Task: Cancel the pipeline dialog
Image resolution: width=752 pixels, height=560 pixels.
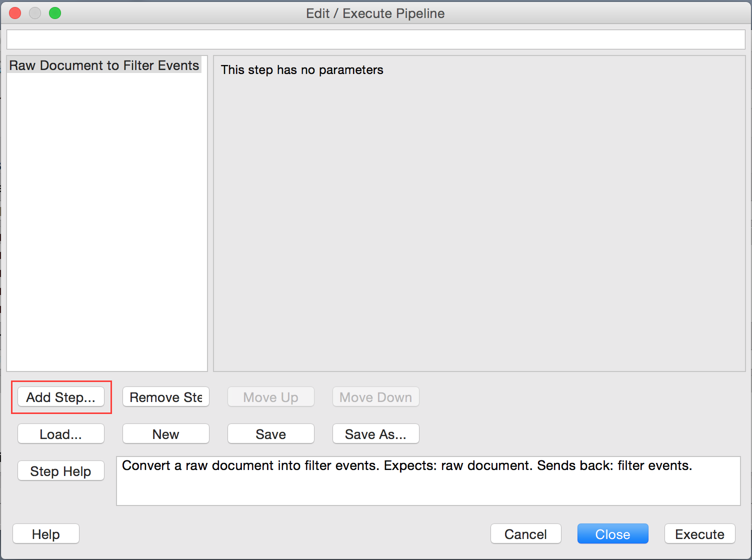Action: tap(525, 534)
